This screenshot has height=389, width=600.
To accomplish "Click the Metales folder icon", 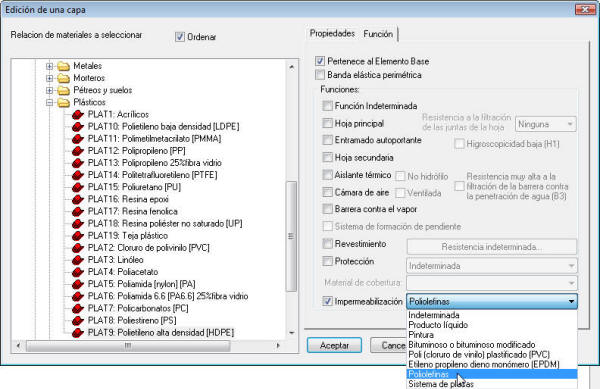I will click(x=63, y=66).
